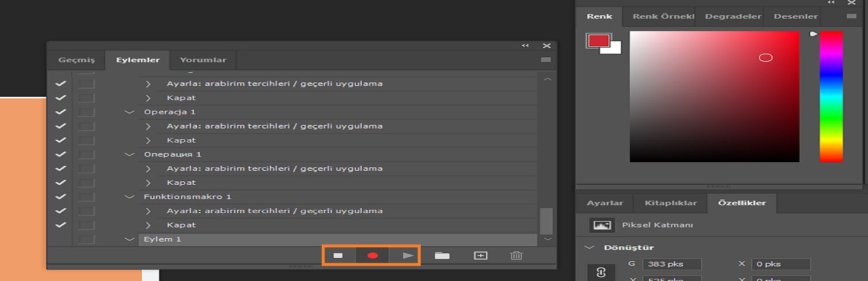Image resolution: width=868 pixels, height=281 pixels.
Task: Collapse the Funktionsmakro 1 action
Action: 129,196
